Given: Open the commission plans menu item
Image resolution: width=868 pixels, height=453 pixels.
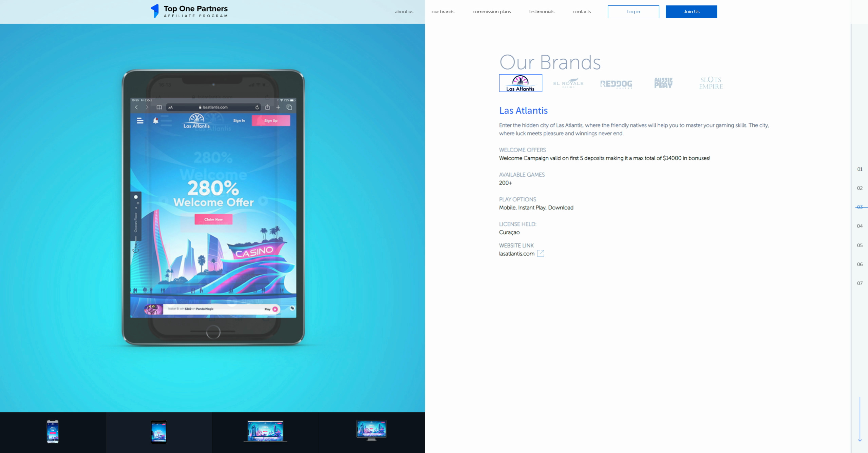Looking at the screenshot, I should 491,12.
